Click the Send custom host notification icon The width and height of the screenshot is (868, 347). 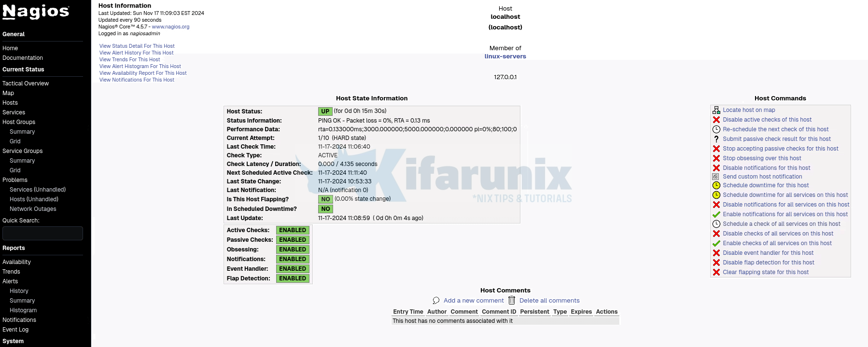(x=716, y=177)
